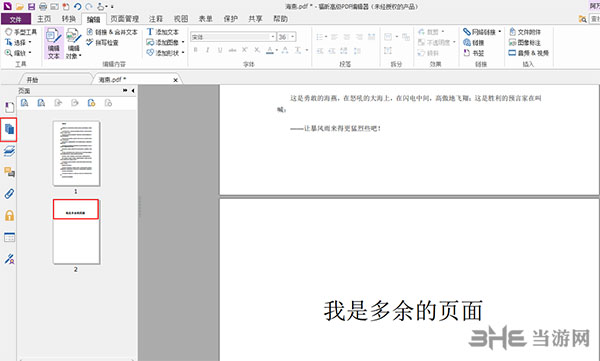Screen dimensions: 600x361
Task: Open the Bookmarks side panel icon
Action: (x=9, y=108)
